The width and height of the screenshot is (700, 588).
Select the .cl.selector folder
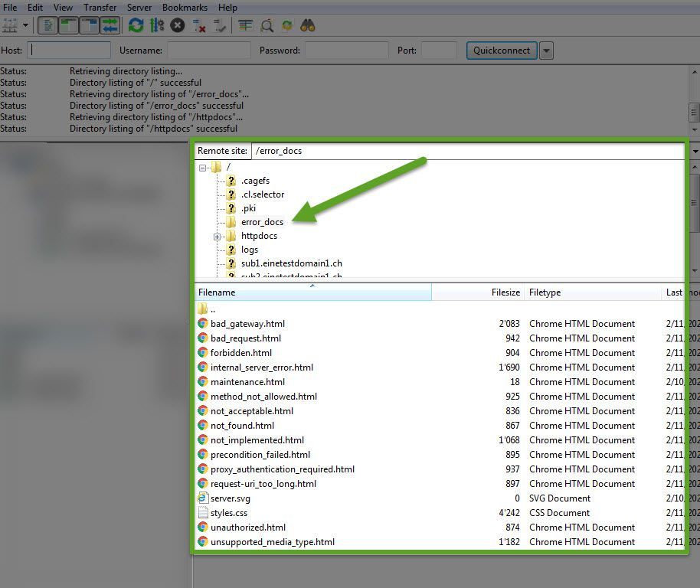[263, 194]
